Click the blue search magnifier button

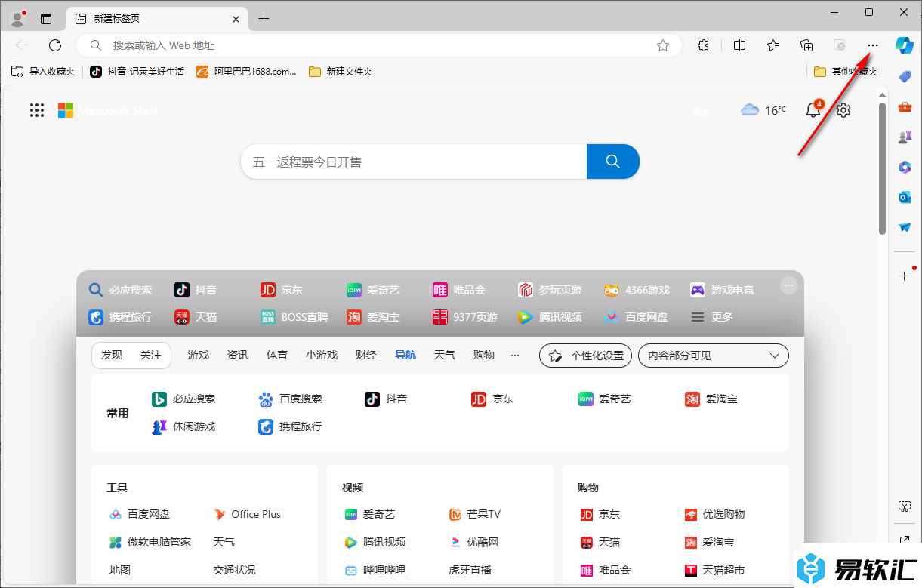613,162
